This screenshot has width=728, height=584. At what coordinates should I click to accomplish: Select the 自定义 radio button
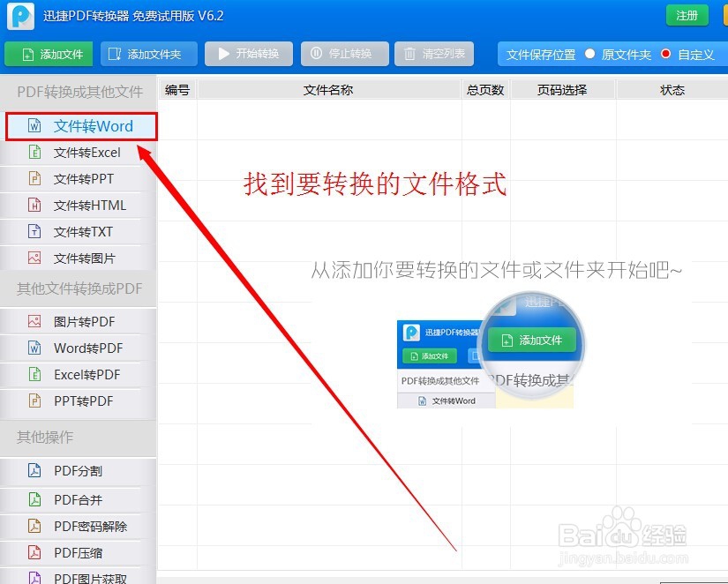click(x=665, y=54)
